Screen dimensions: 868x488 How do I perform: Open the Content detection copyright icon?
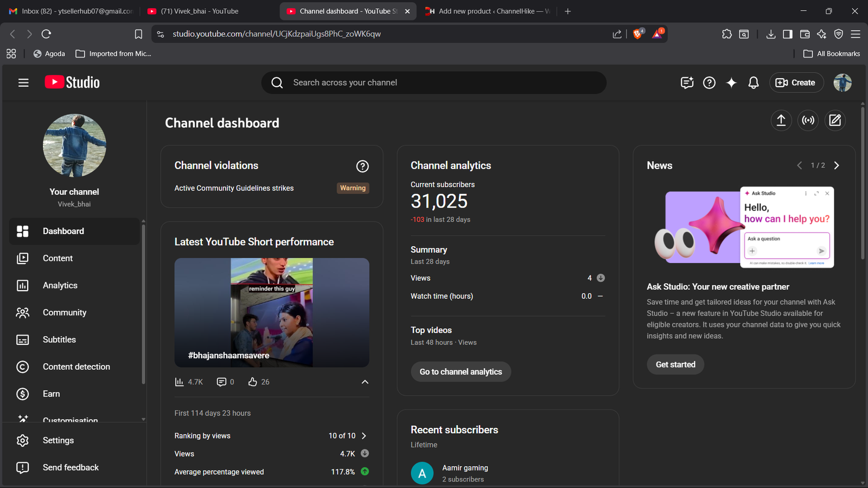point(23,367)
